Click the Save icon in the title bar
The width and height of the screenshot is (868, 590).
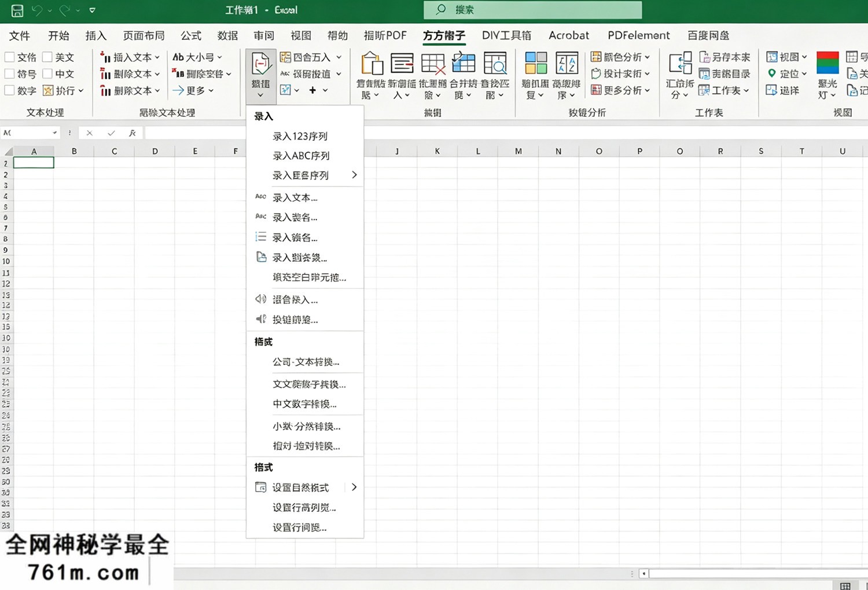17,10
